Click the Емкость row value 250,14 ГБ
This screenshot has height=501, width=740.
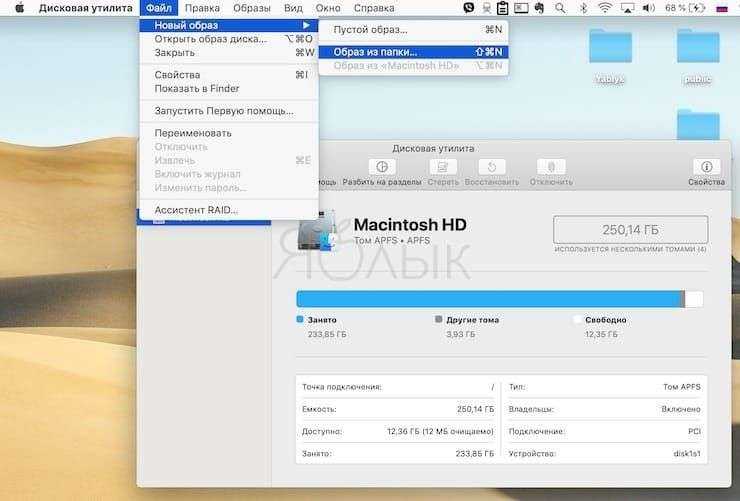click(475, 409)
